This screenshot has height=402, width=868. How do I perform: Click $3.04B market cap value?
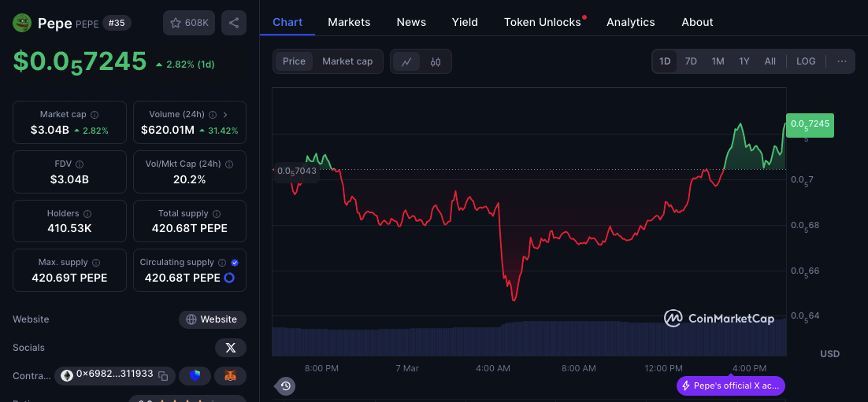click(50, 131)
